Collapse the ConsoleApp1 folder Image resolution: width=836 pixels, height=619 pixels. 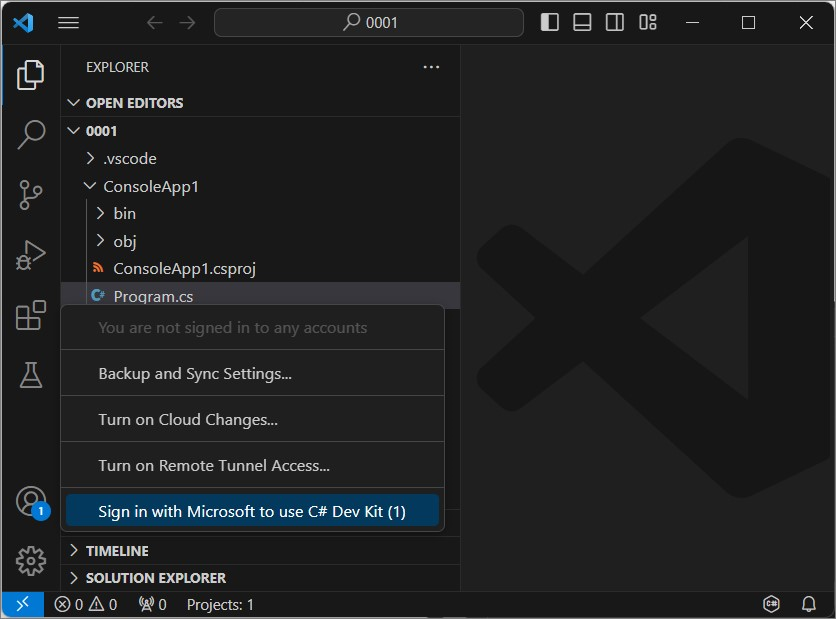pos(260,187)
